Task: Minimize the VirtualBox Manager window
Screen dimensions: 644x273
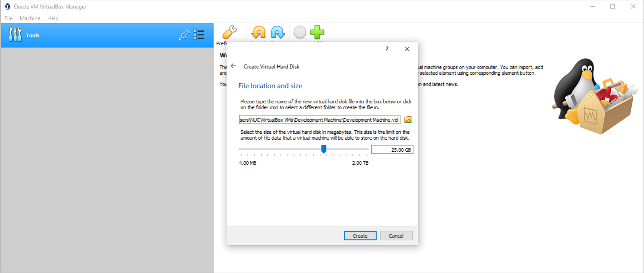Action: [x=592, y=7]
